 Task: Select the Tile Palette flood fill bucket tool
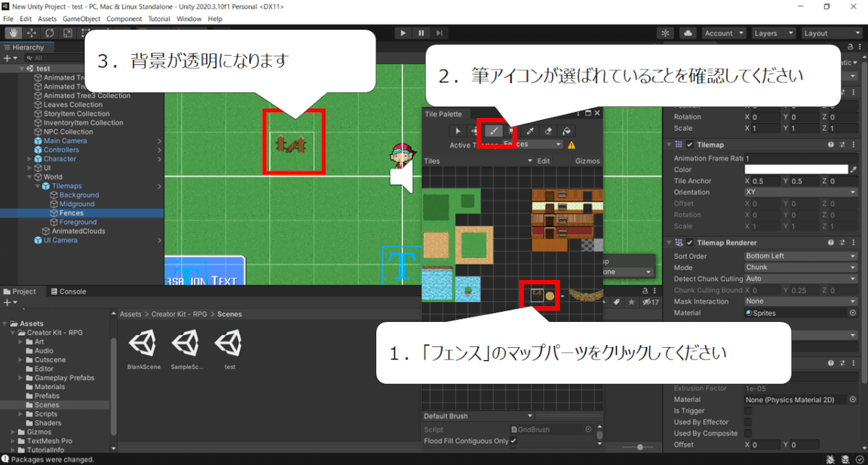tap(567, 131)
